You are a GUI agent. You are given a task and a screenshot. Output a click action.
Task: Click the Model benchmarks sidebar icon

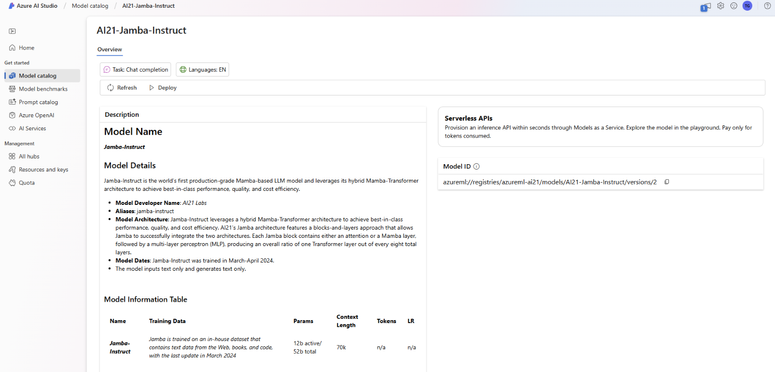tap(12, 89)
